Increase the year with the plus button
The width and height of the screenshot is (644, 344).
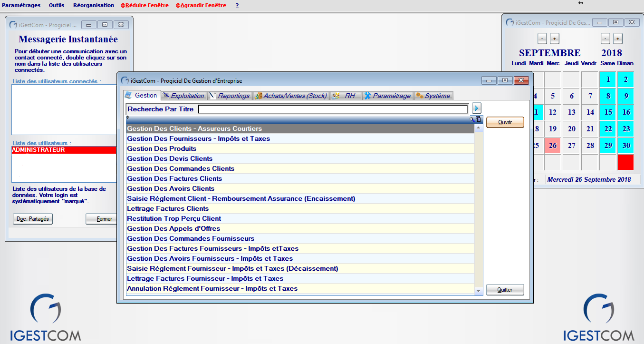617,39
